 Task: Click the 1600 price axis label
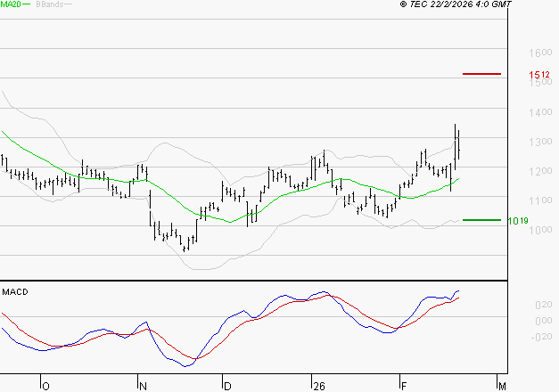pyautogui.click(x=540, y=53)
